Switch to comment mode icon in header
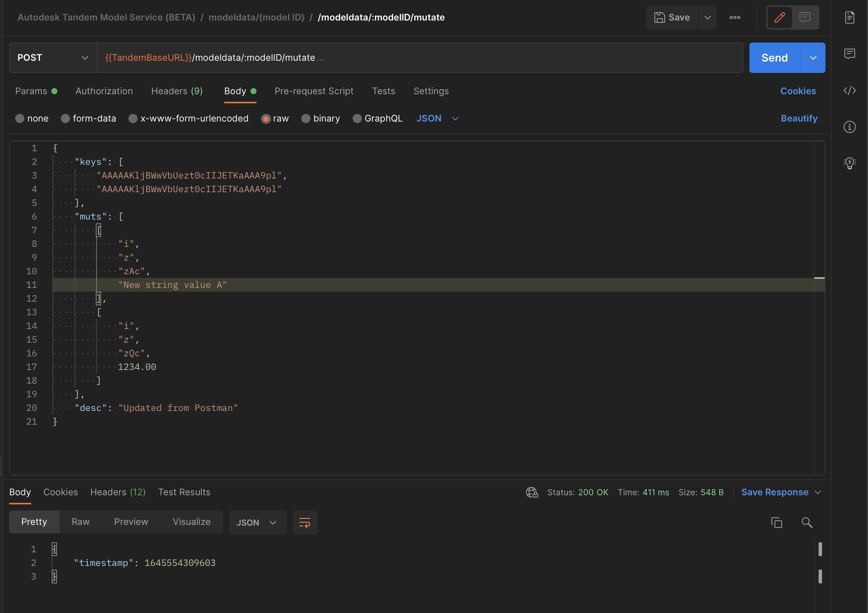This screenshot has width=868, height=613. pos(805,17)
